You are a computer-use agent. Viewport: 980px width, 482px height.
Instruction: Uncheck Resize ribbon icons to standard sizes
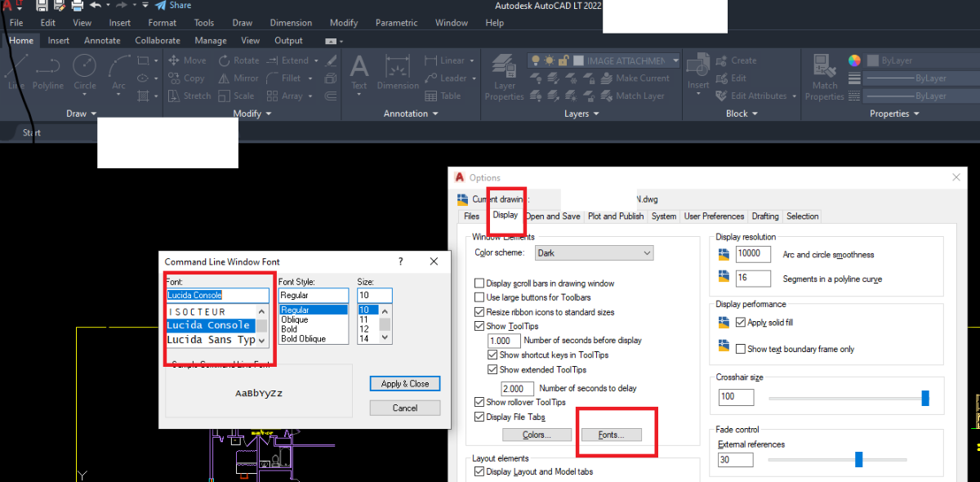479,312
